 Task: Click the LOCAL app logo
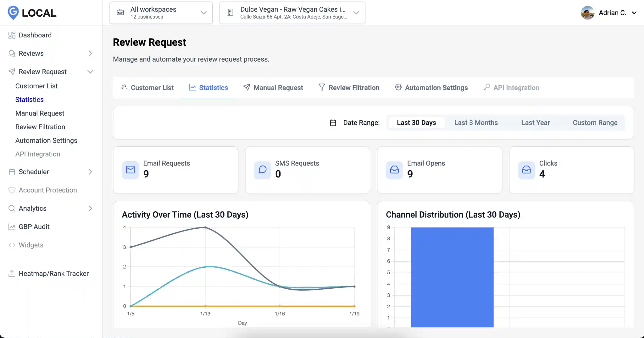[x=31, y=13]
